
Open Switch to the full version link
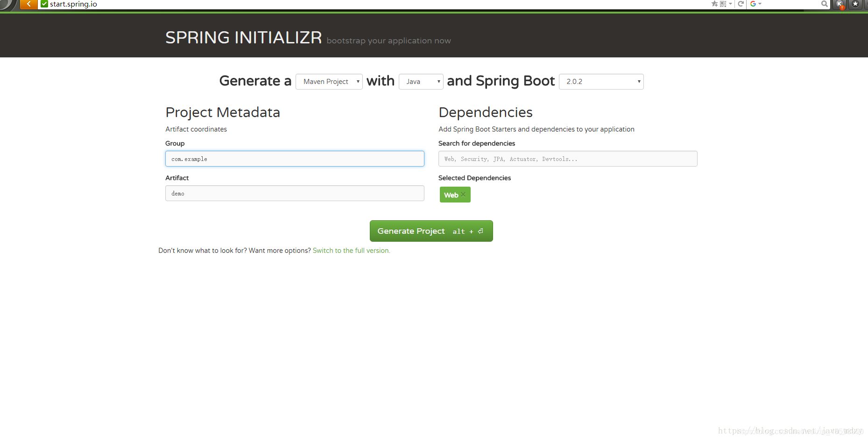point(351,251)
